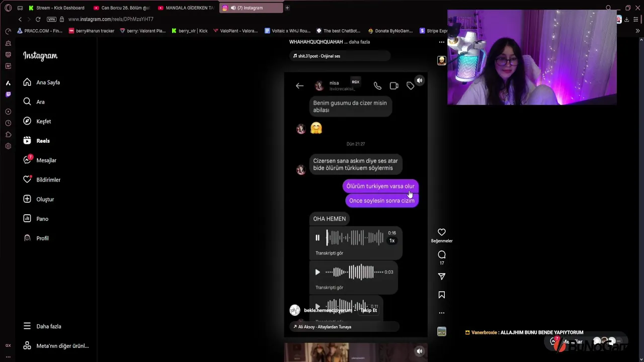This screenshot has width=644, height=362.
Task: Open three-dot options under bookmark icon
Action: pos(441,313)
